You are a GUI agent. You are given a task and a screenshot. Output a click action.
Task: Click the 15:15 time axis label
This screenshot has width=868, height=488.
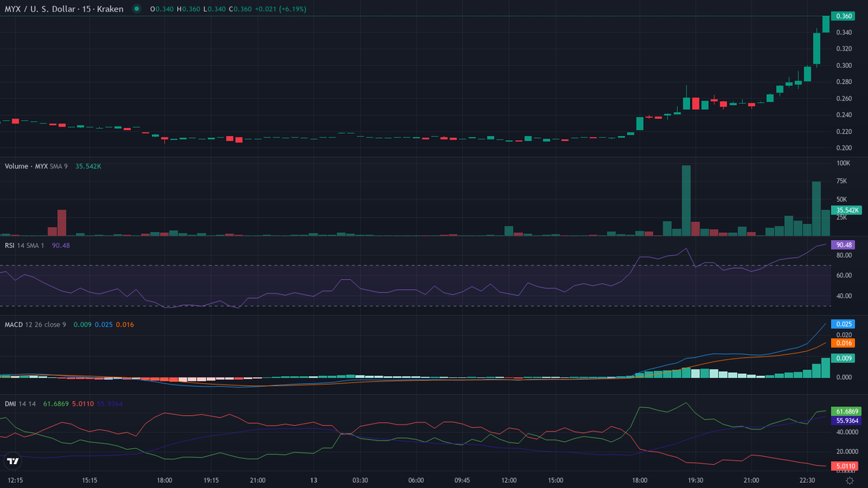pyautogui.click(x=89, y=480)
